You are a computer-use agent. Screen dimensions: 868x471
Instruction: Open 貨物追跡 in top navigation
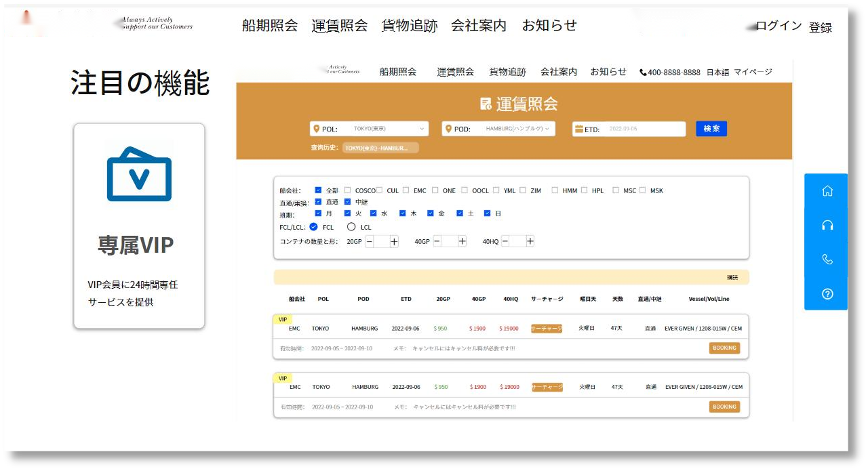coord(410,26)
